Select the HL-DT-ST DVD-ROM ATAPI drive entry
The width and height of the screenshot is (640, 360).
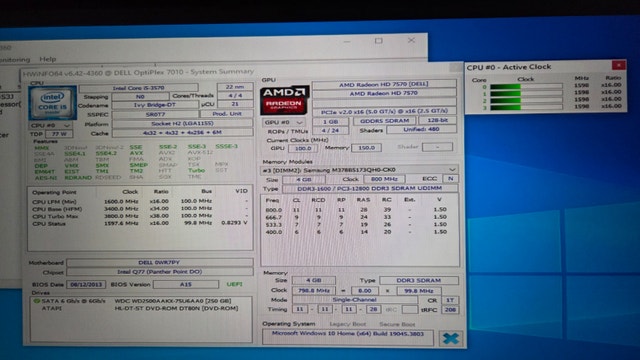[140, 308]
